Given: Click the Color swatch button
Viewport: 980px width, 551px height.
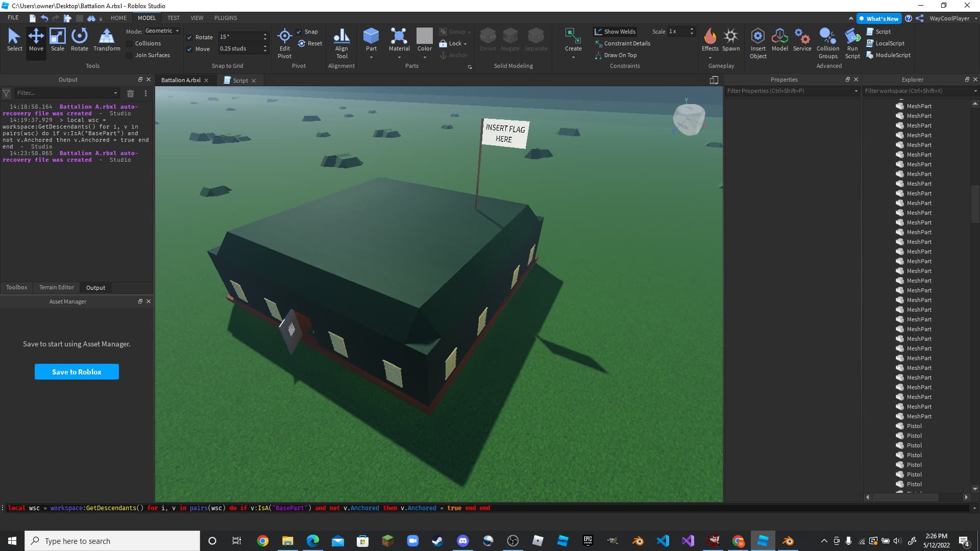Looking at the screenshot, I should coord(424,37).
